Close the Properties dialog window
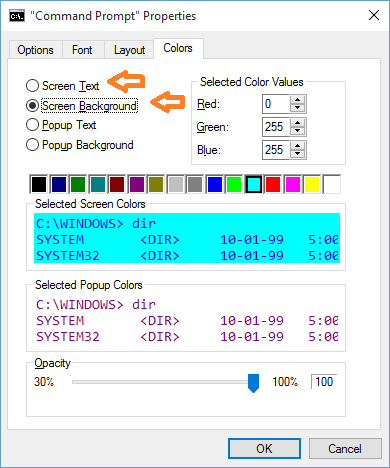 point(374,15)
